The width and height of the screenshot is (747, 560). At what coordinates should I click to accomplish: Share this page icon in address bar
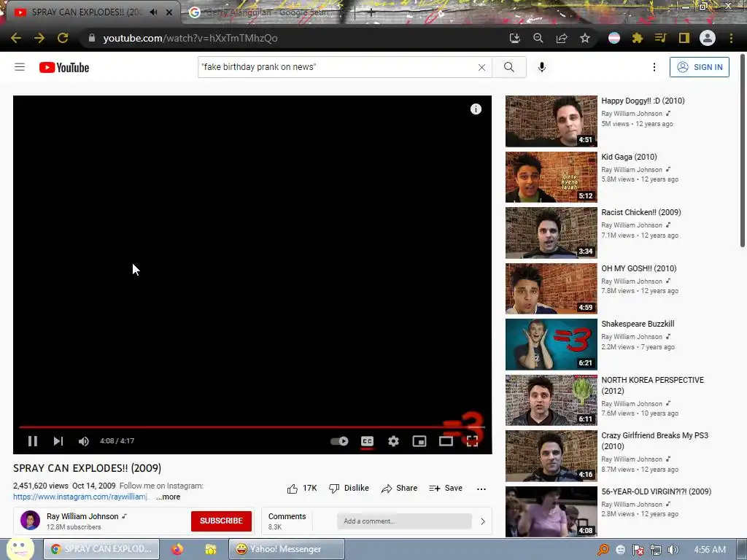pos(562,38)
